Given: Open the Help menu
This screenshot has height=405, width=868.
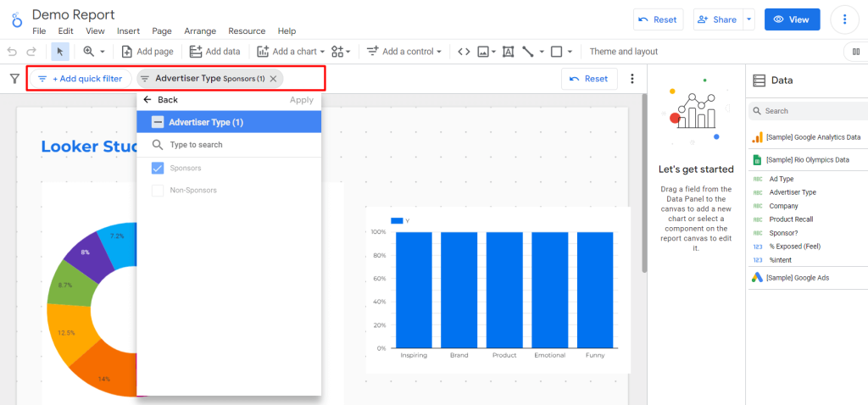Looking at the screenshot, I should point(287,31).
